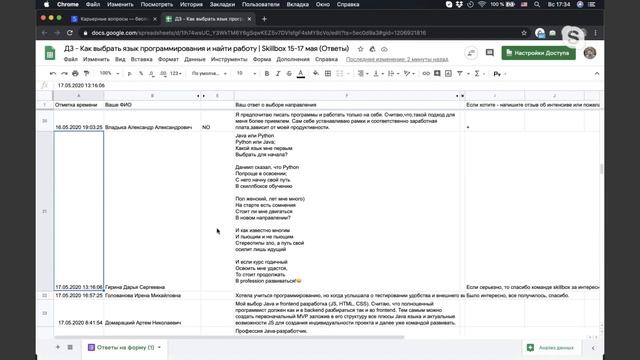Open the vertical align dropdown
The height and width of the screenshot is (360, 640).
tap(378, 73)
